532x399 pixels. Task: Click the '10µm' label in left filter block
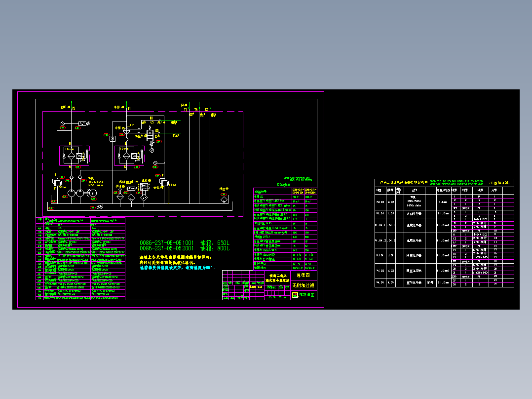tap(69, 149)
